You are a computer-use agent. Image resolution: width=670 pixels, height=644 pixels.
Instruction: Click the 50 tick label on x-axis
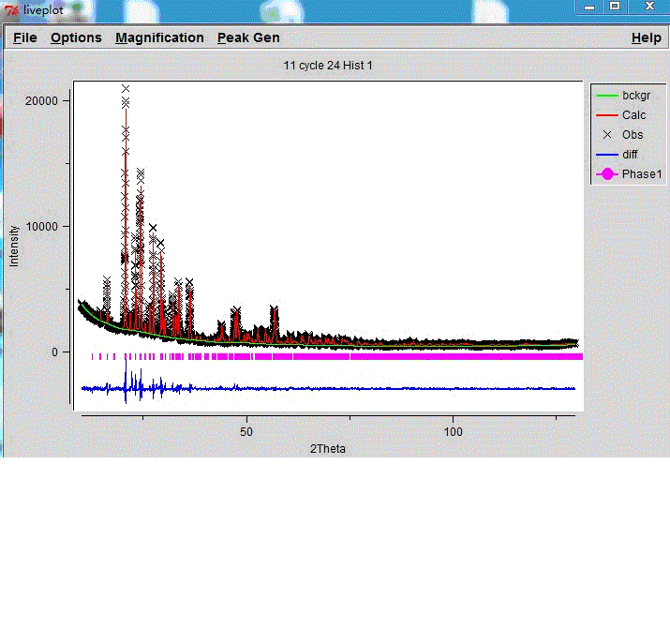pyautogui.click(x=246, y=432)
